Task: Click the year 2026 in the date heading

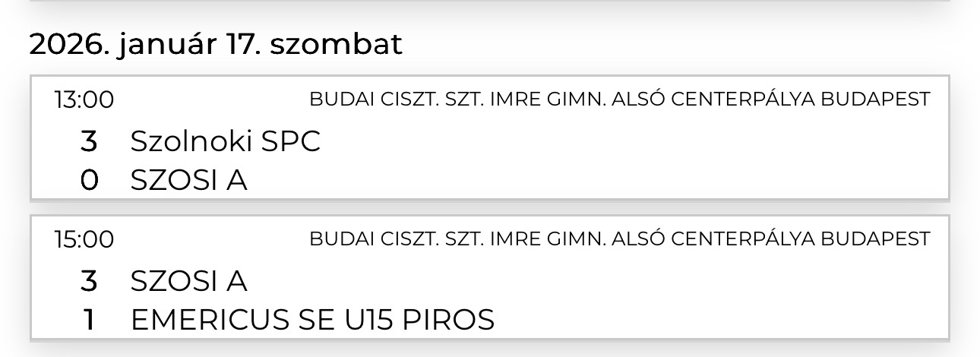Action: point(61,44)
